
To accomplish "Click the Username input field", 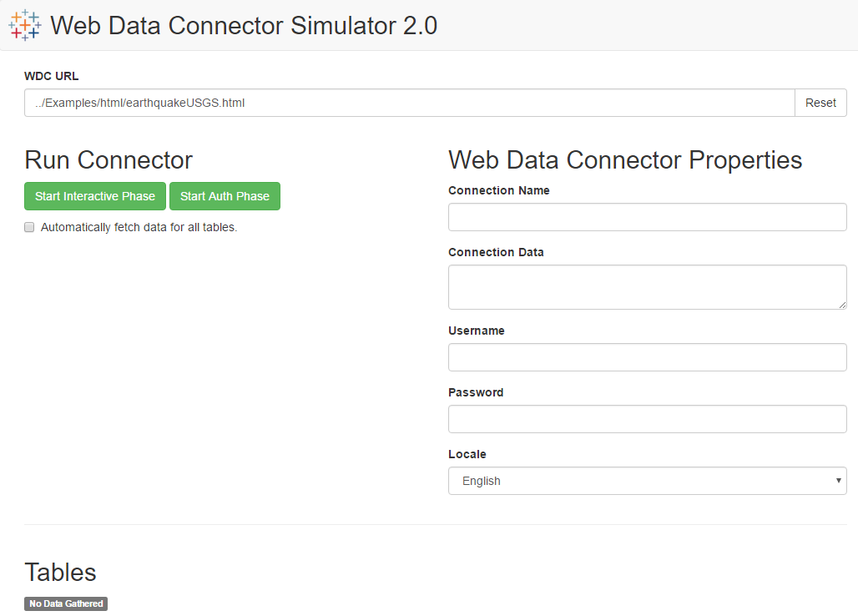I will point(648,357).
